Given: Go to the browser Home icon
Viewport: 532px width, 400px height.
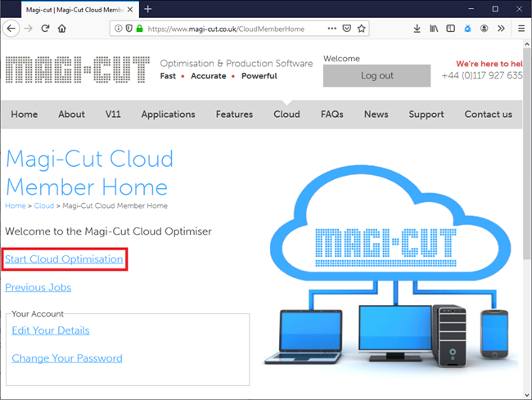Looking at the screenshot, I should coord(62,28).
